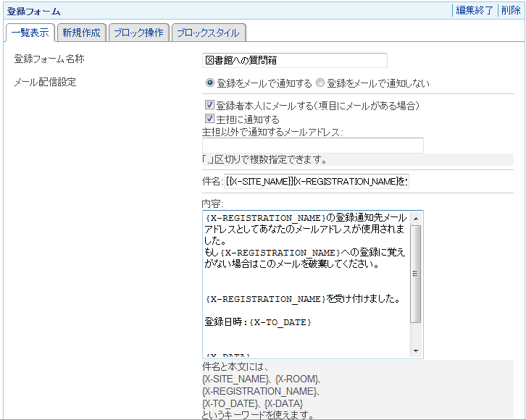
Task: Click the 編集終了 link
Action: (x=475, y=10)
